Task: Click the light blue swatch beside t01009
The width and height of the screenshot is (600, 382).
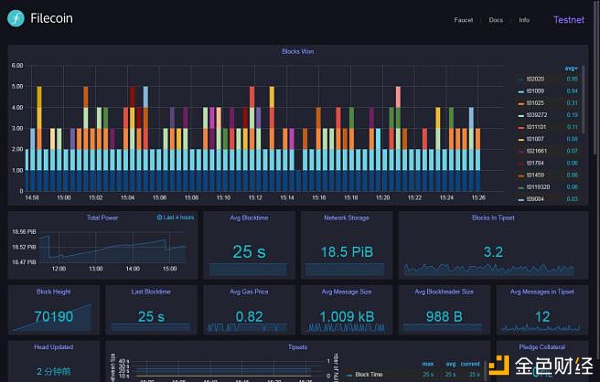Action: coord(521,91)
